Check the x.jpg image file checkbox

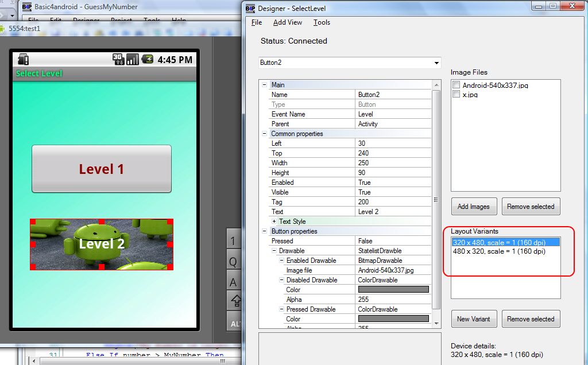point(455,95)
